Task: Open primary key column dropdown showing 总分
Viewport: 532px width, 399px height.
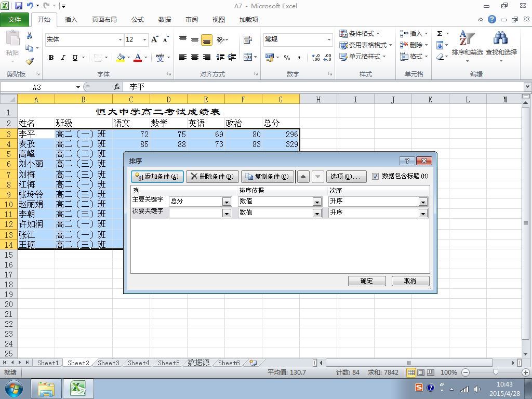Action: pyautogui.click(x=227, y=202)
